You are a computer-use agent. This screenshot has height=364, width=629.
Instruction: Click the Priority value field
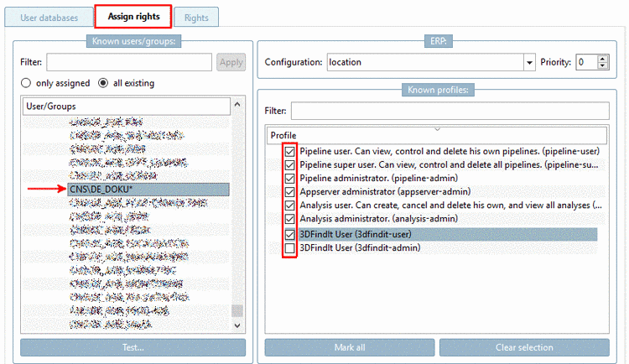click(x=586, y=62)
